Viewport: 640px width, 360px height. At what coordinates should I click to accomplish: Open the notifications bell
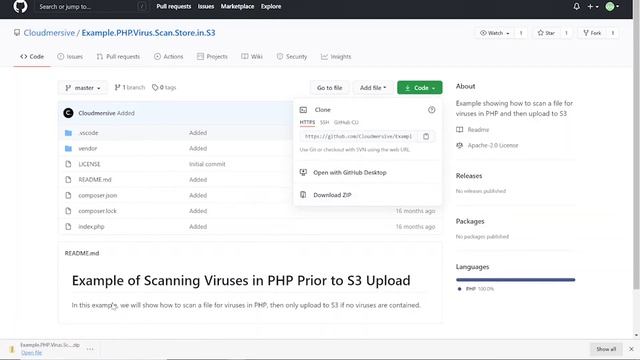click(x=576, y=7)
